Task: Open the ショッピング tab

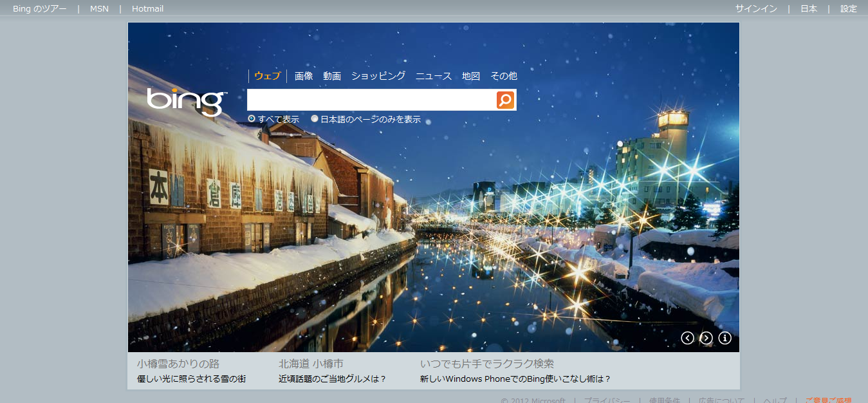Action: tap(378, 76)
